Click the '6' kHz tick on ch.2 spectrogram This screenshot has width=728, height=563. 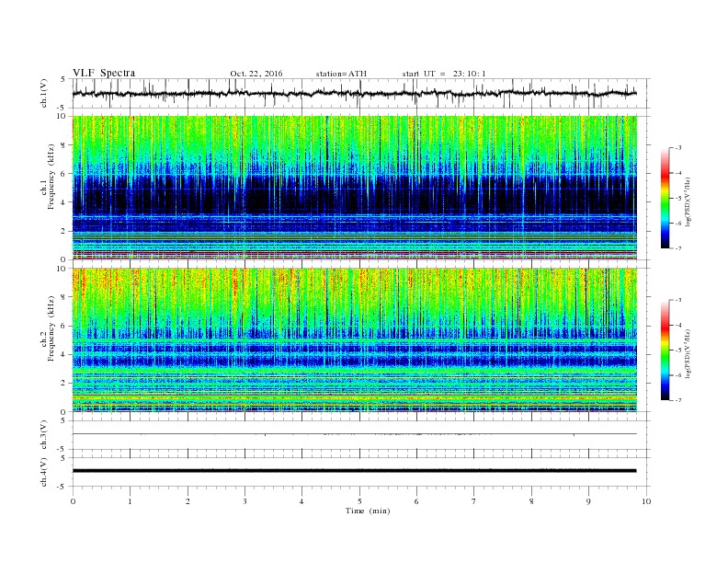[63, 326]
